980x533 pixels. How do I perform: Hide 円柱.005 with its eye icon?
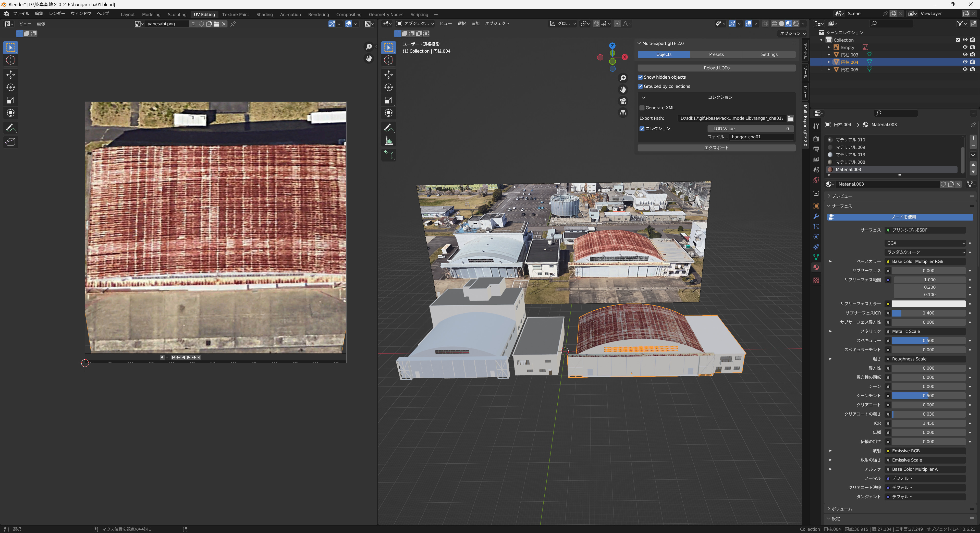click(965, 70)
